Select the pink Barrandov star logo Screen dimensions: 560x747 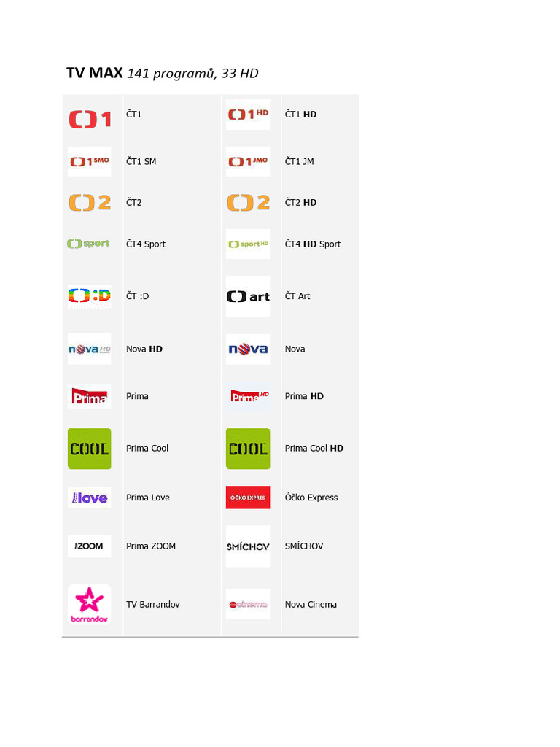tap(90, 603)
